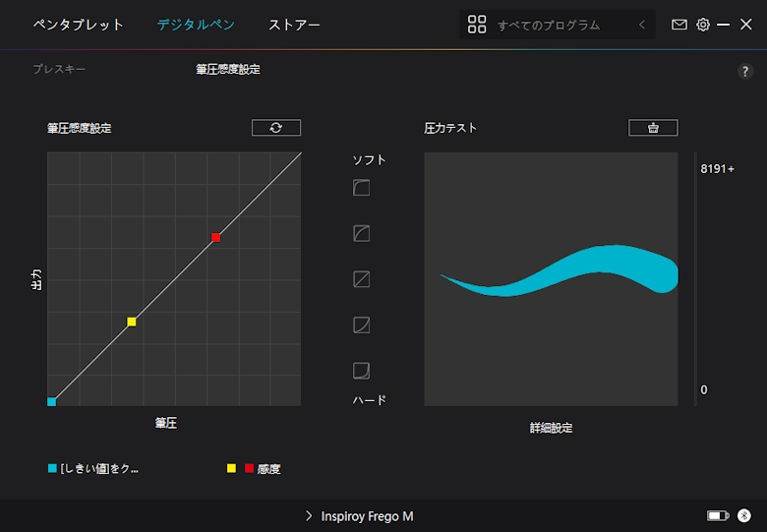Screen dimensions: 767x532
Task: Open 詳細設定 below the pressure test
Action: coord(551,428)
